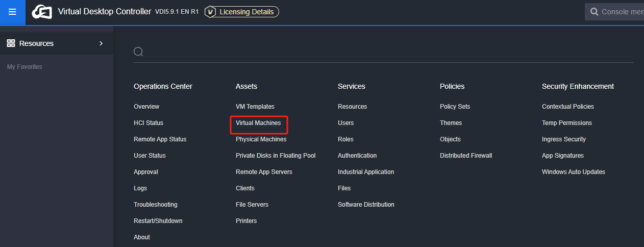This screenshot has width=644, height=247.
Task: Open Virtual Machines under Assets
Action: click(258, 123)
